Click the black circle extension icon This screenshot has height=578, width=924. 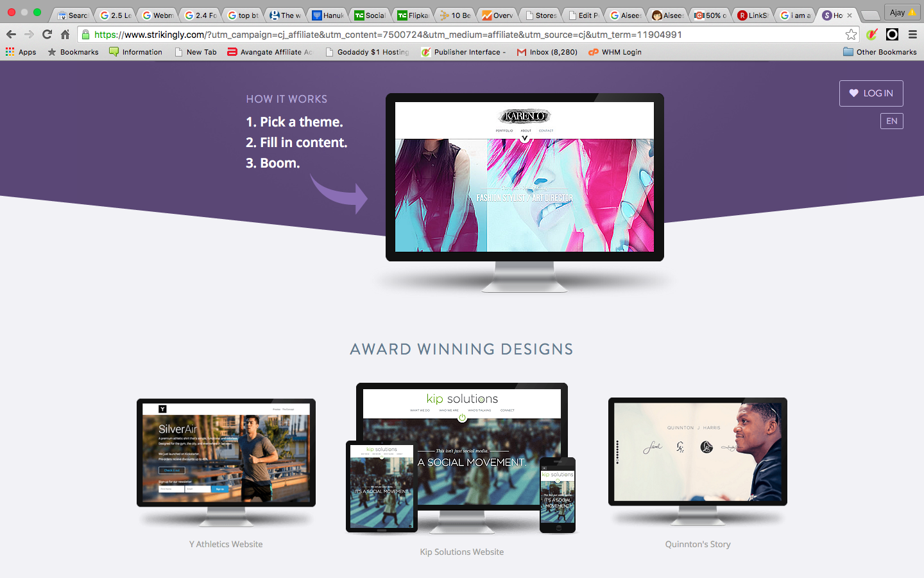(892, 35)
